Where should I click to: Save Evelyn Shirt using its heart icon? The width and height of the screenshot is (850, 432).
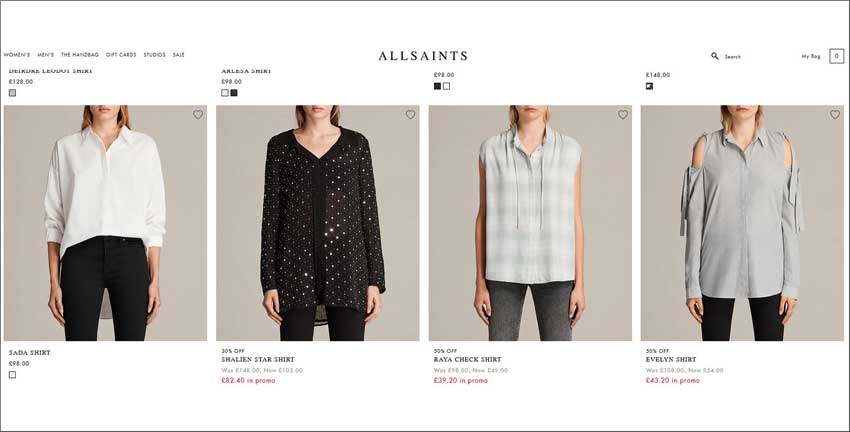coord(835,114)
